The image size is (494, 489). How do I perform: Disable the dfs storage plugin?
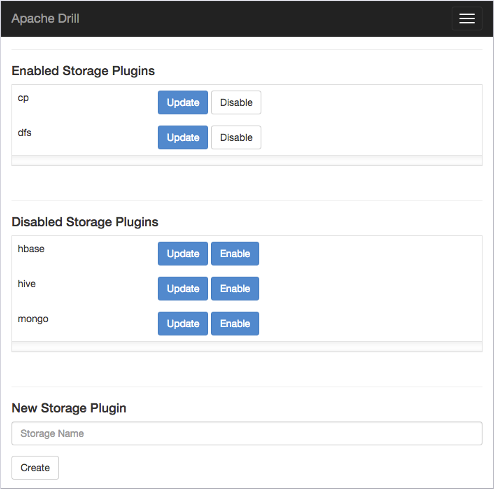point(236,137)
